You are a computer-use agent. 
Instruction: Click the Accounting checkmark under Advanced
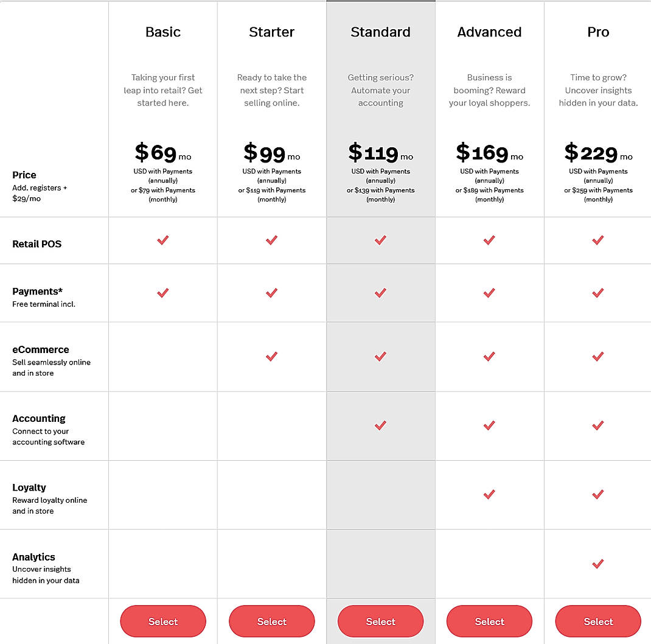coord(489,425)
